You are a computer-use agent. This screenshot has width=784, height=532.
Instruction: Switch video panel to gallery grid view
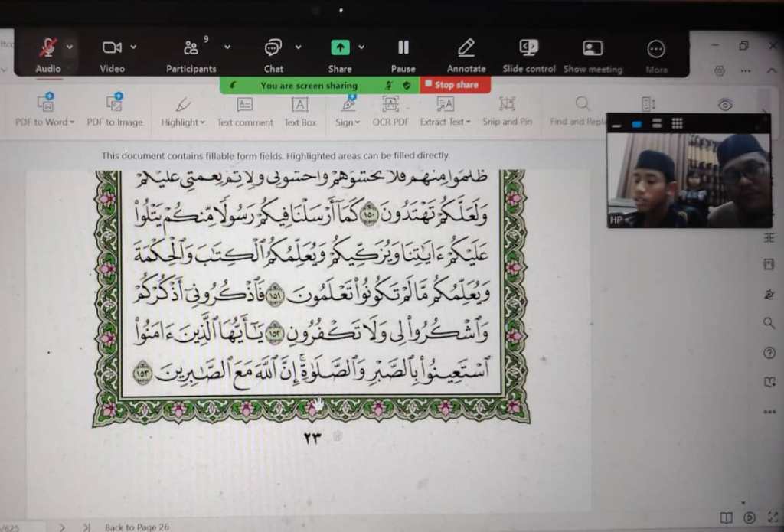pos(677,123)
